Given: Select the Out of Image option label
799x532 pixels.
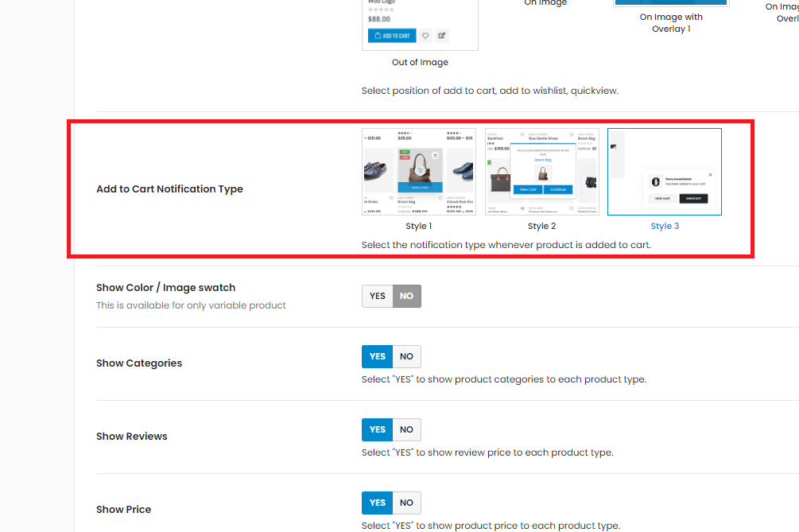Looking at the screenshot, I should tap(420, 62).
